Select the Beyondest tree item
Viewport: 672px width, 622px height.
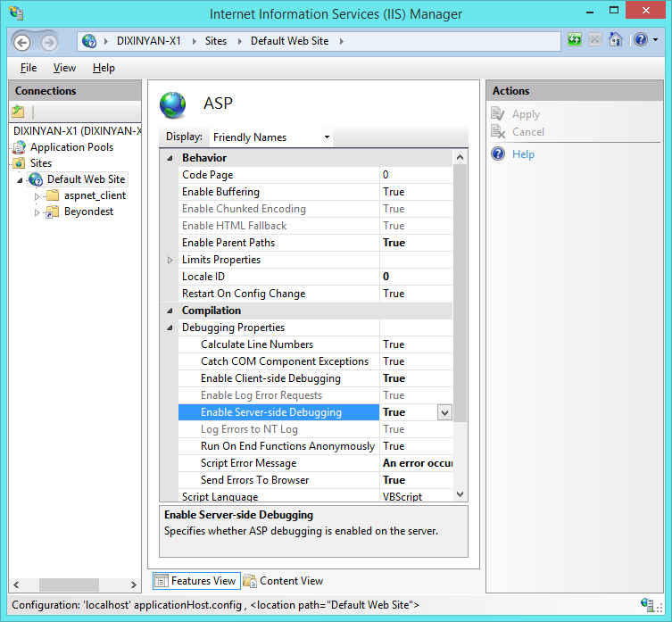pyautogui.click(x=88, y=211)
